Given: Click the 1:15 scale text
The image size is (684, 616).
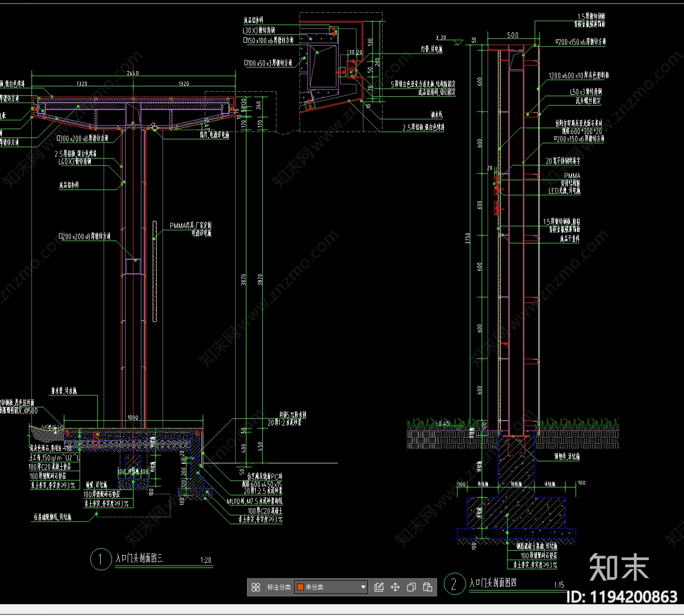Looking at the screenshot, I should click(559, 585).
